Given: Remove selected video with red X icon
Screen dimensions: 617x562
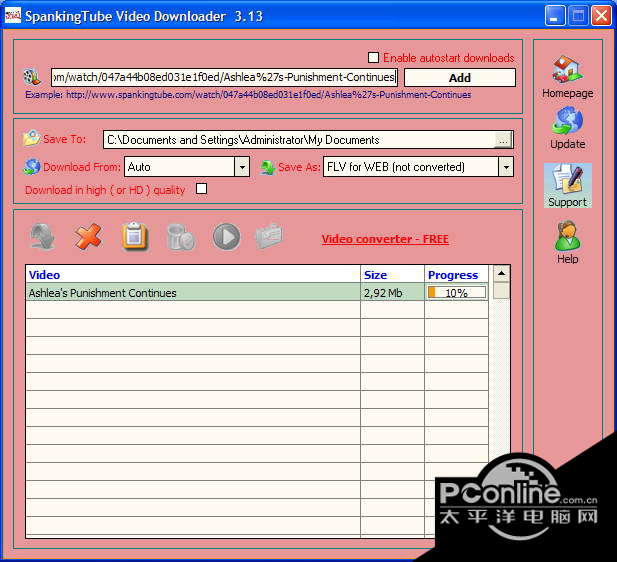Looking at the screenshot, I should point(89,236).
